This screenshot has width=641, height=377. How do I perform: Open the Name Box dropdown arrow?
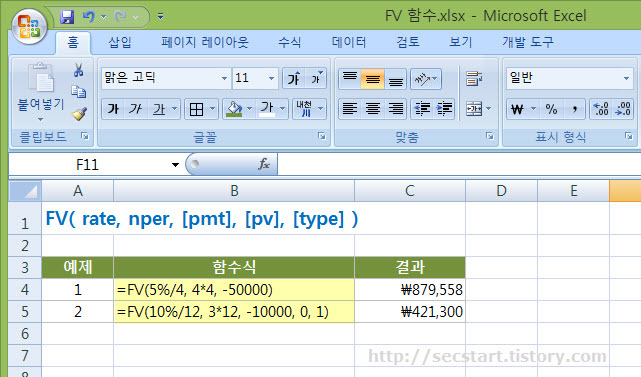pos(175,165)
